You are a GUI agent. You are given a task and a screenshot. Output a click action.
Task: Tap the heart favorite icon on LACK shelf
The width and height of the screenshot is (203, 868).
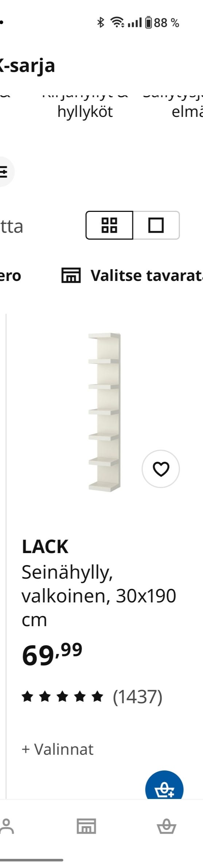[161, 469]
